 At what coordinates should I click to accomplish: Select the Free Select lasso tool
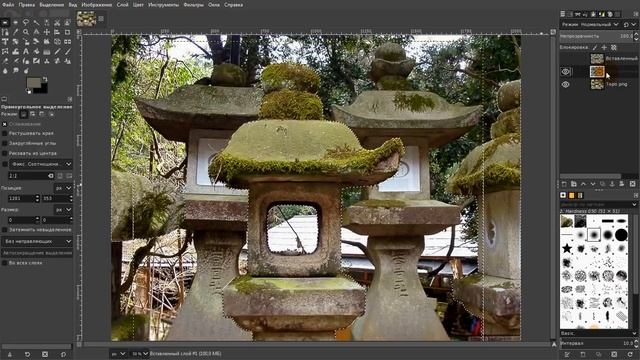click(x=26, y=22)
